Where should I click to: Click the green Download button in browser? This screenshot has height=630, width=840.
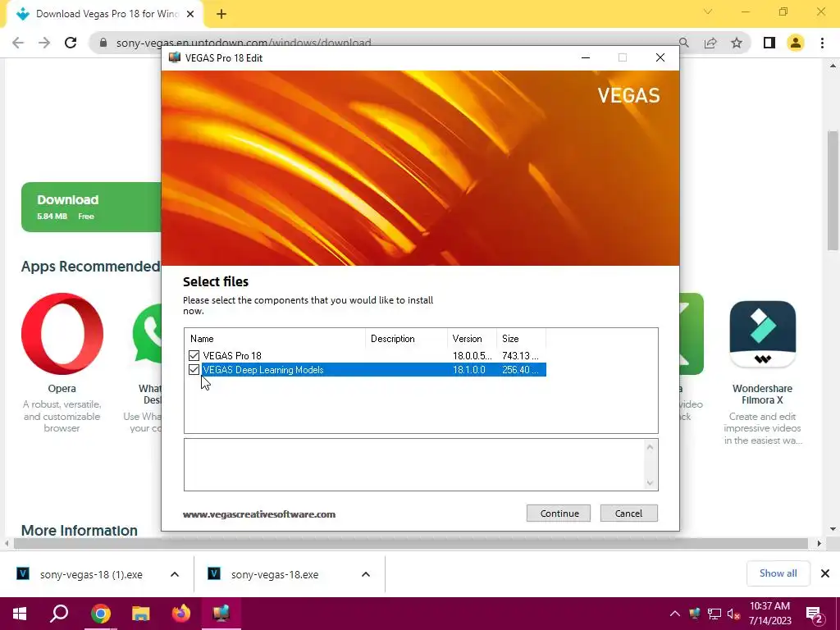coord(91,207)
